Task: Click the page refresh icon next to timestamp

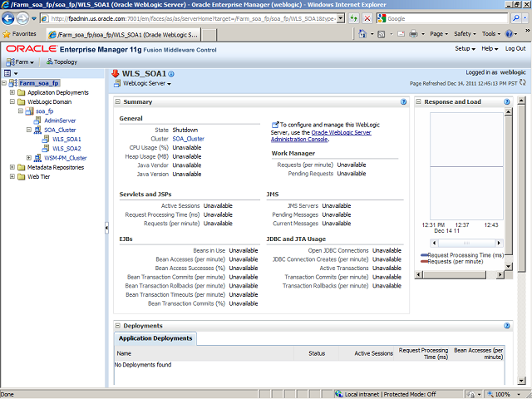Action: pos(525,83)
